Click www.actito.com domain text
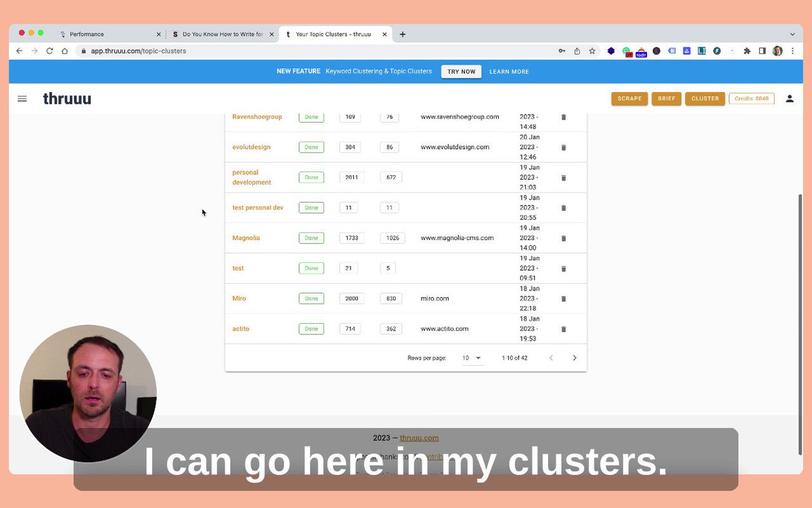The image size is (812, 508). tap(445, 329)
